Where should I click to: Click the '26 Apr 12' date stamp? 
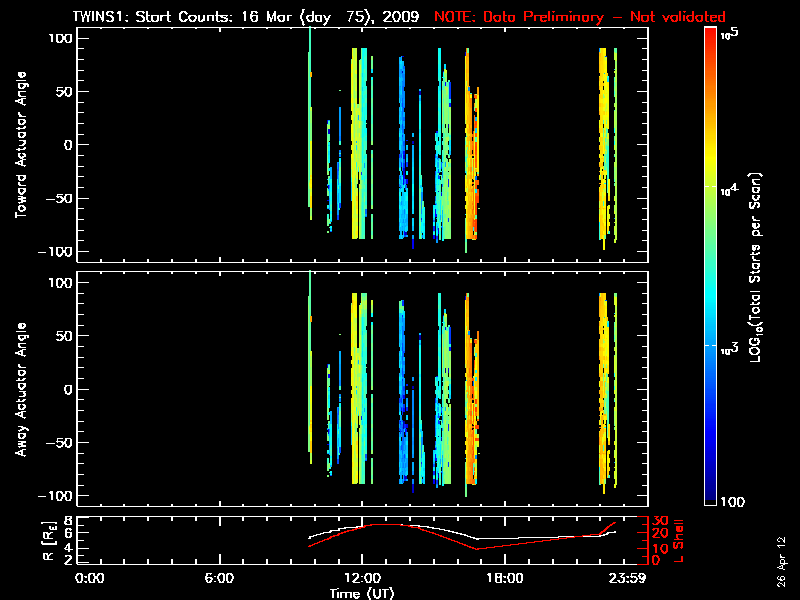tap(782, 553)
